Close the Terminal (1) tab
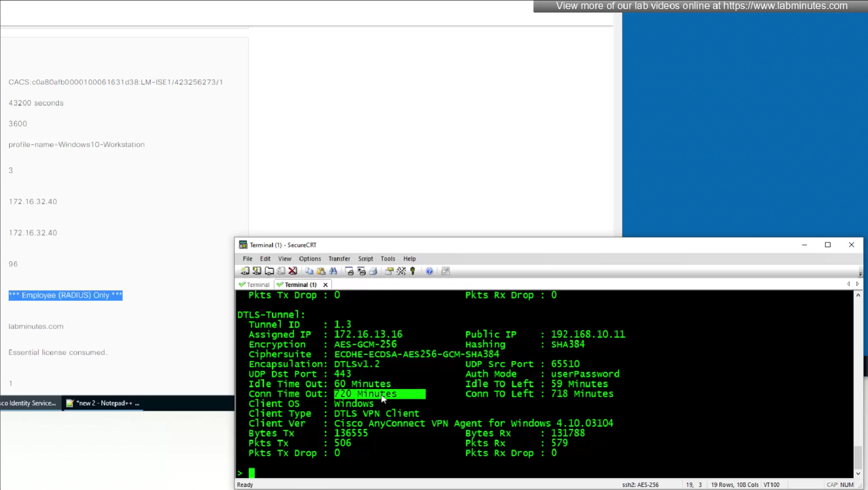The width and height of the screenshot is (868, 490). (325, 285)
